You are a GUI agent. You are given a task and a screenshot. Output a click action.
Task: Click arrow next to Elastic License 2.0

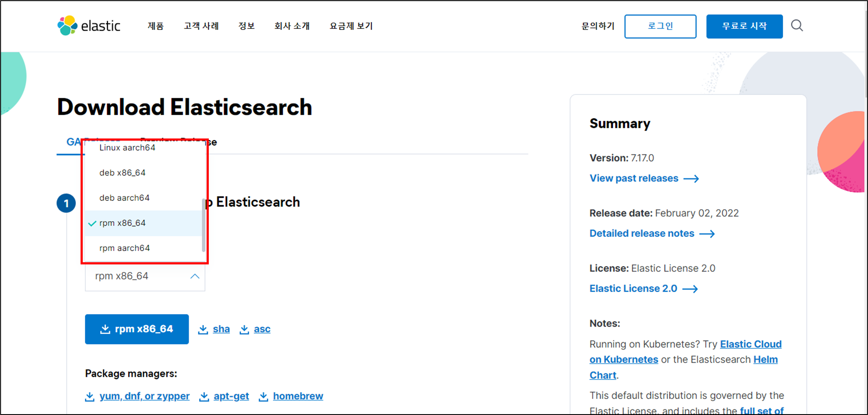point(690,289)
